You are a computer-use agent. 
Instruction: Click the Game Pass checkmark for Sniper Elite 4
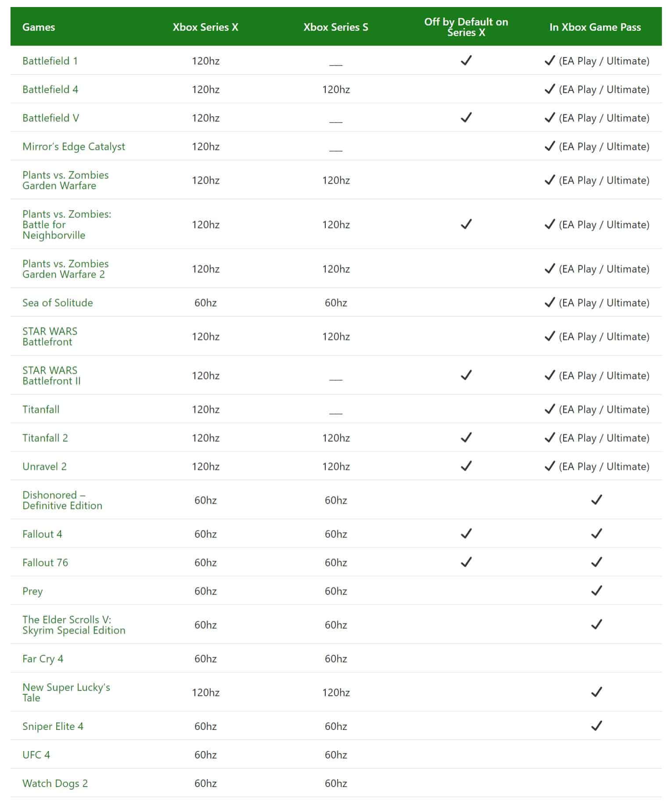[x=597, y=726]
